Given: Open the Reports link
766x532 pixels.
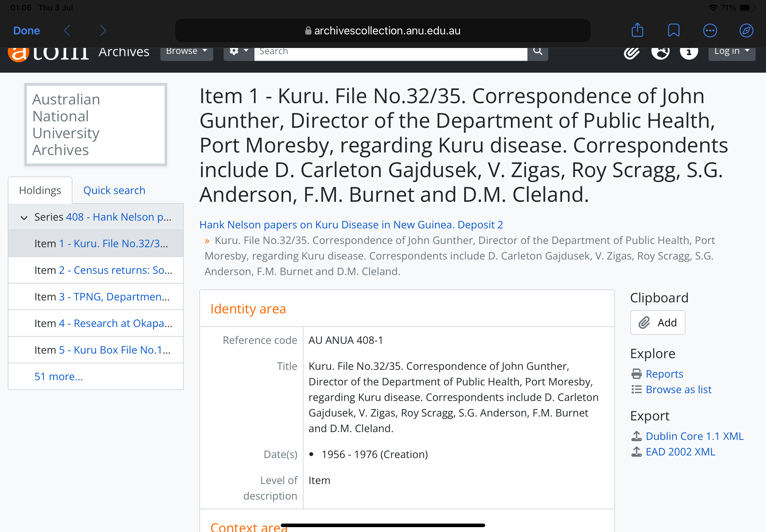Looking at the screenshot, I should (x=664, y=374).
